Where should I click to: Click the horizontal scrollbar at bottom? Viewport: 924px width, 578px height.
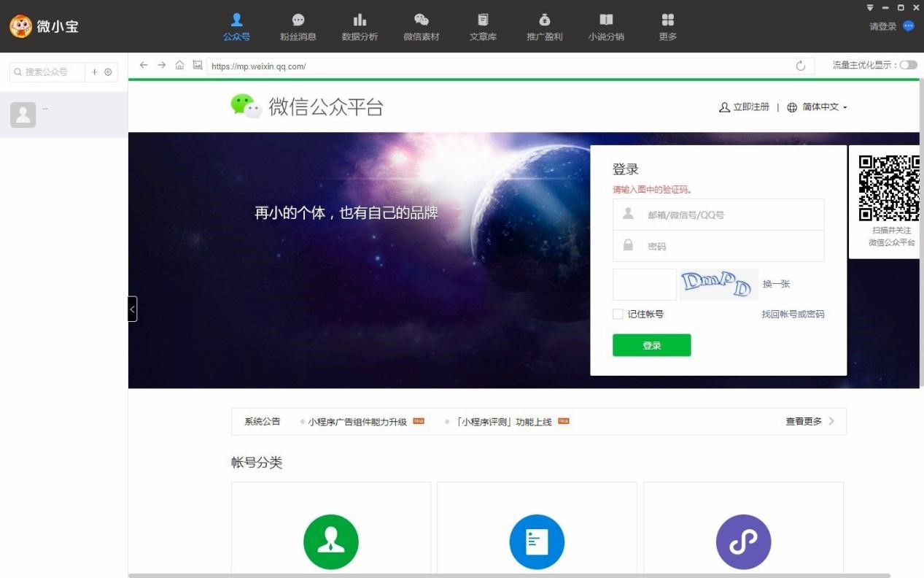pyautogui.click(x=509, y=576)
